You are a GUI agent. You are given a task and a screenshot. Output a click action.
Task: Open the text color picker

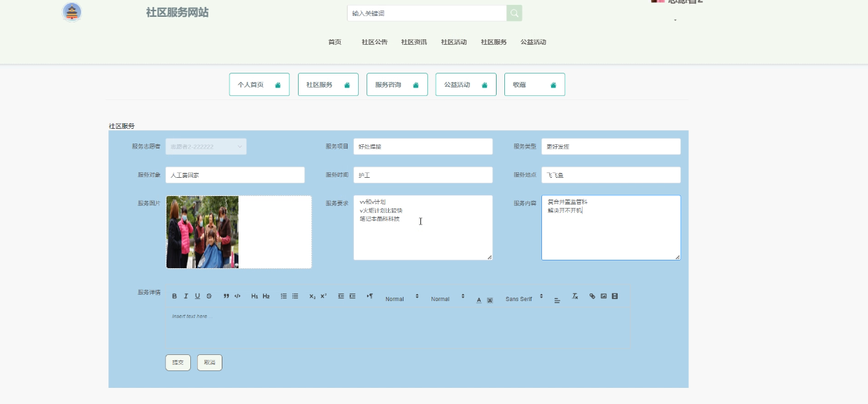479,300
